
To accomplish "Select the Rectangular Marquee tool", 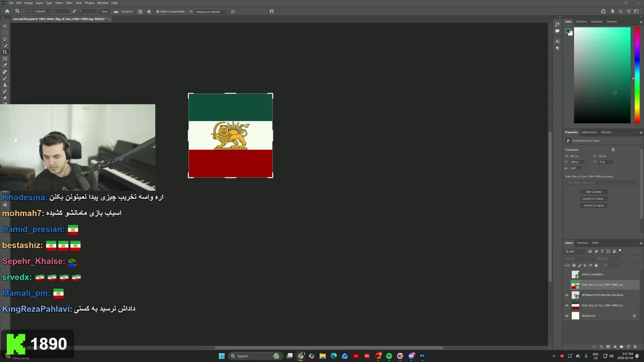I will [x=5, y=33].
